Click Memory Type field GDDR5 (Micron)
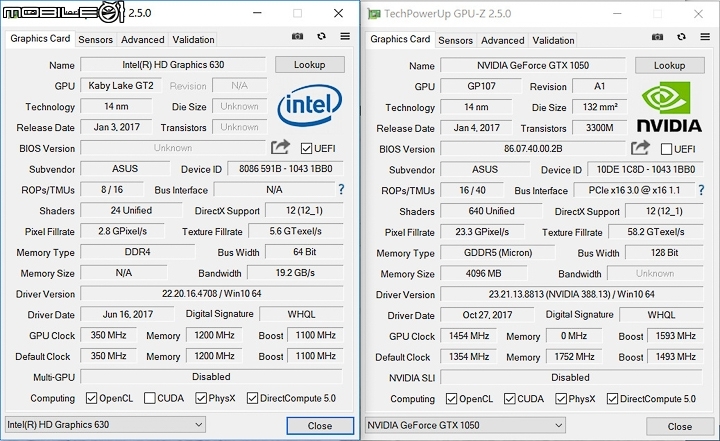This screenshot has width=720, height=441. click(498, 253)
